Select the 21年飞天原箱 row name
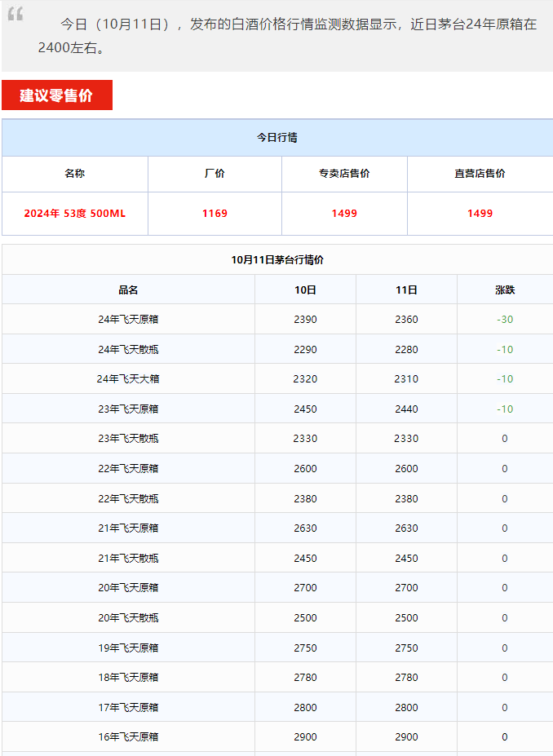The image size is (553, 756). 128,528
